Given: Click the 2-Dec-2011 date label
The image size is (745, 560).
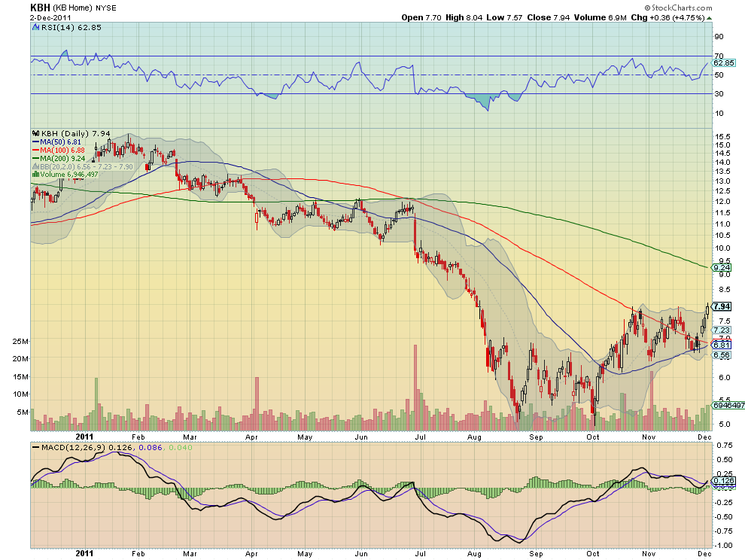Looking at the screenshot, I should (x=50, y=17).
